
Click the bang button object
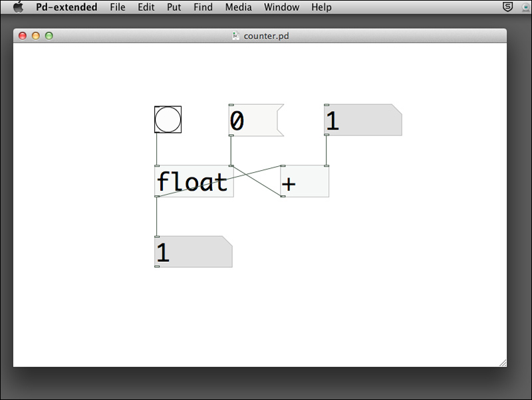168,120
